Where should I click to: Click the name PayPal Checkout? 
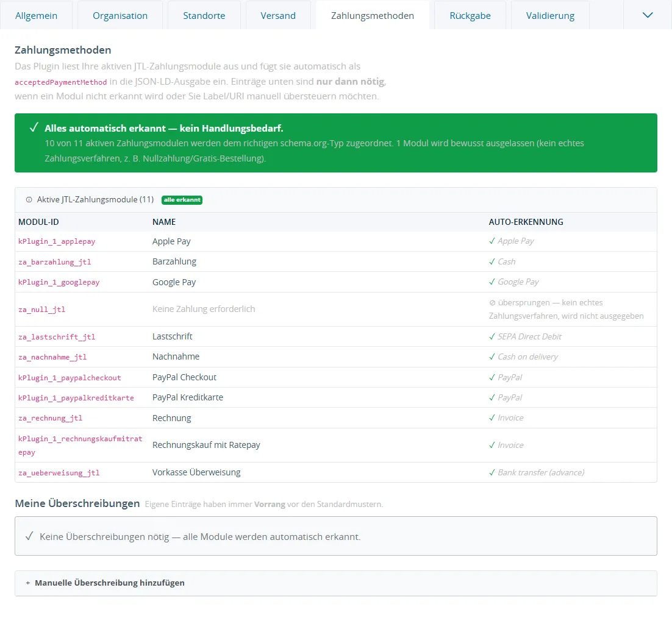[184, 377]
